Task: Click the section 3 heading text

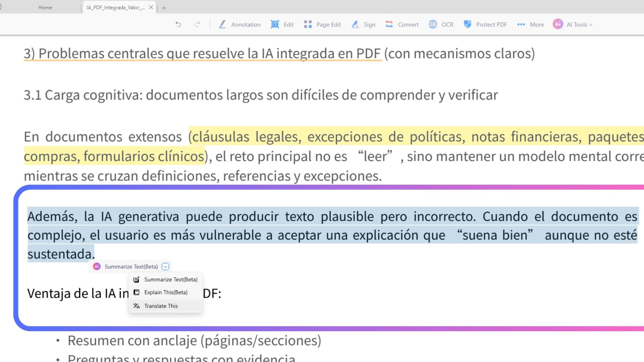Action: (279, 54)
